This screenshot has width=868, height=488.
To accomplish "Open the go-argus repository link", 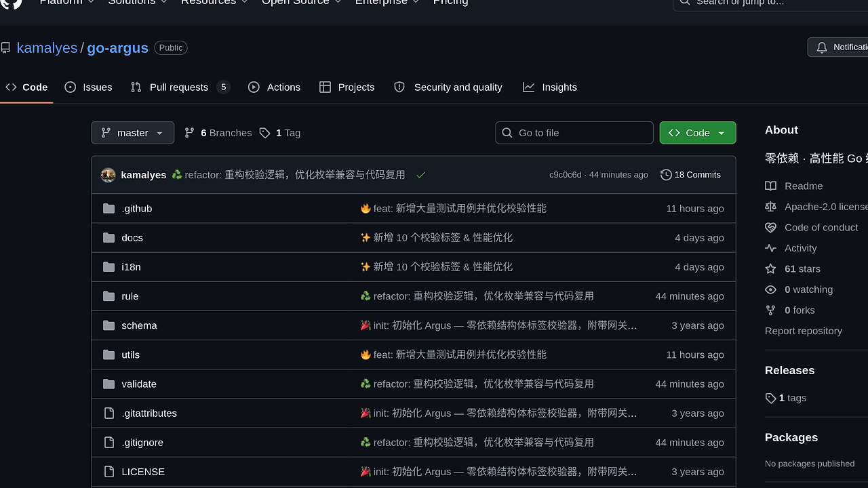I will tap(117, 48).
